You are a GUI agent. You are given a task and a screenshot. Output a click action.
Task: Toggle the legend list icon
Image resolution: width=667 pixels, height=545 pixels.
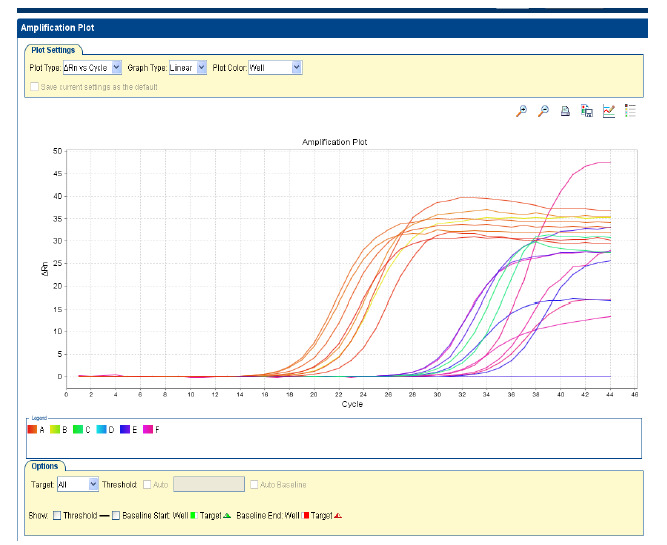click(631, 111)
